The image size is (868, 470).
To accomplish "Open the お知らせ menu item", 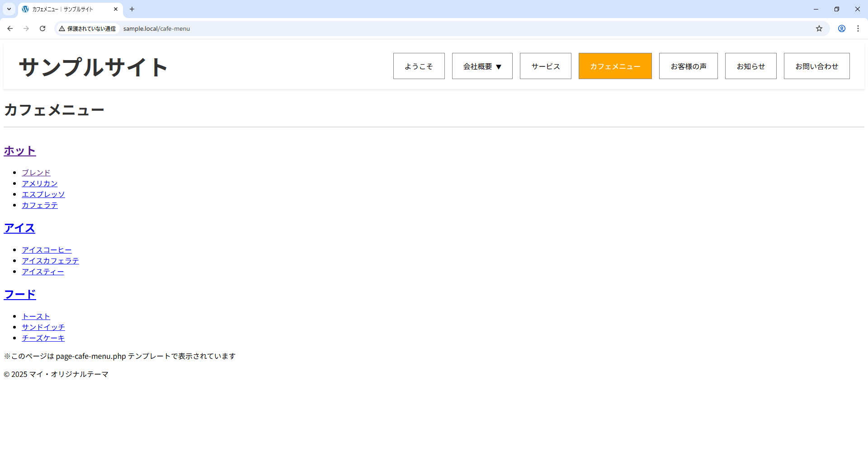I will click(x=751, y=66).
